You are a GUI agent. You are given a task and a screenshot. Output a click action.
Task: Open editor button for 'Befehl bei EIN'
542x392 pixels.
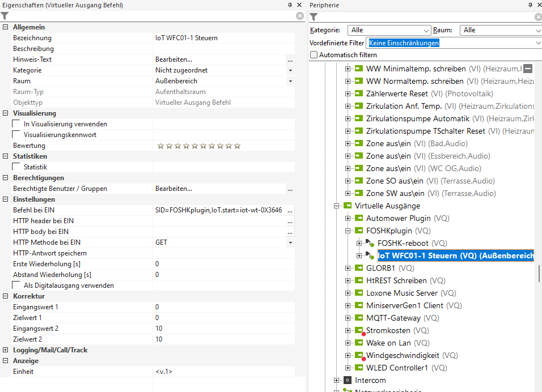click(x=290, y=210)
